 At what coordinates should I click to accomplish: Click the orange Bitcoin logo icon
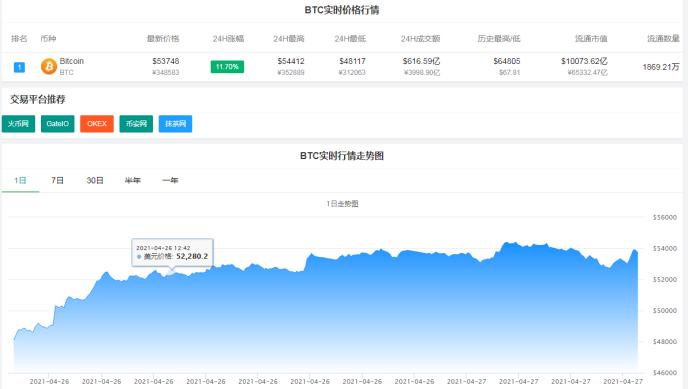tap(49, 67)
